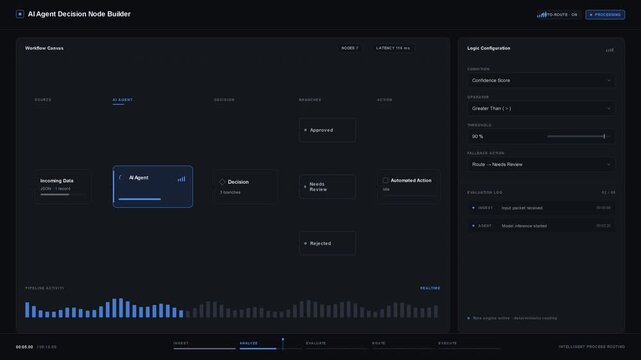Click the pipeline activity bar chart
The width and height of the screenshot is (641, 360).
pos(231,308)
